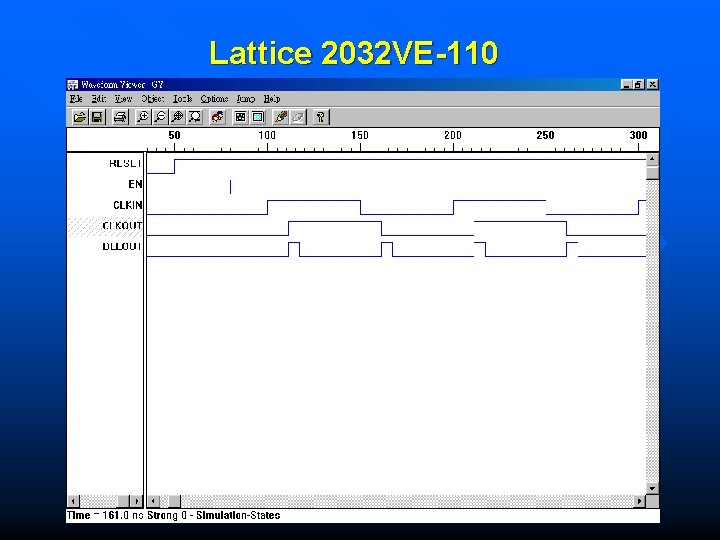Click the Save floppy disk icon
Viewport: 720px width, 540px height.
click(x=97, y=117)
